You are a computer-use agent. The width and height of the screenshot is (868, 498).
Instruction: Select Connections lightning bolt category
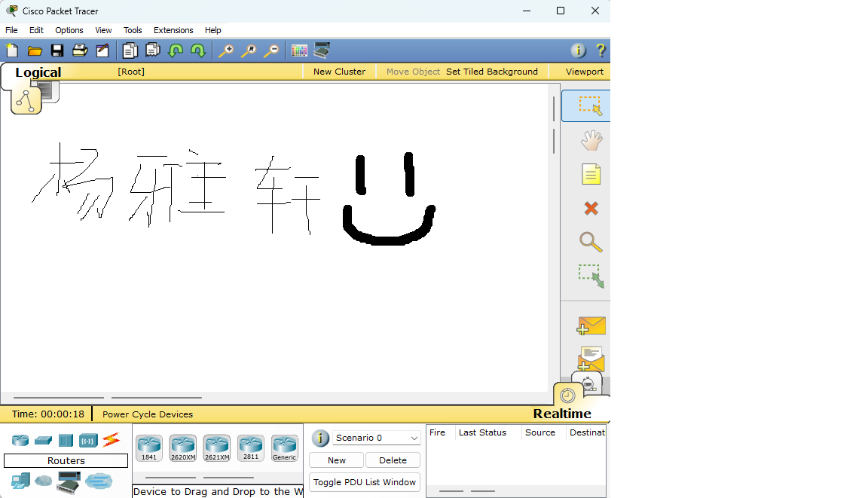pos(112,440)
